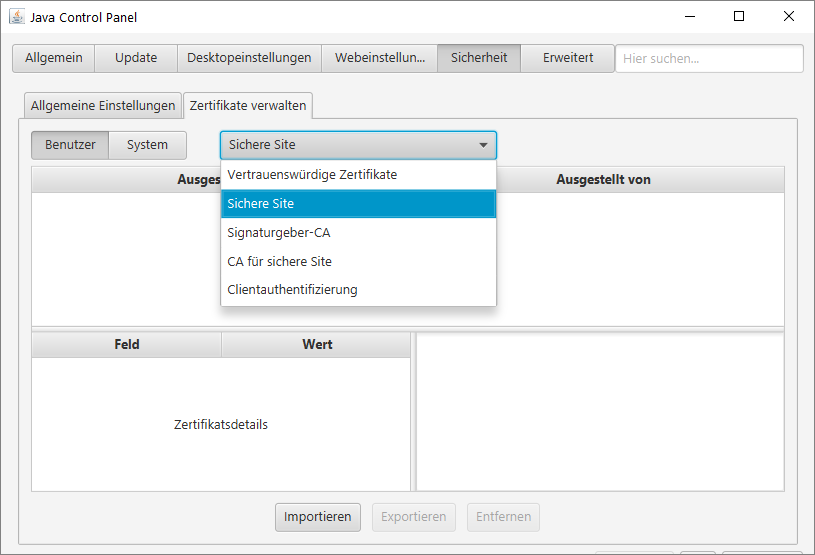
Task: Open the Desktopeinstellungen tab
Action: (x=249, y=58)
